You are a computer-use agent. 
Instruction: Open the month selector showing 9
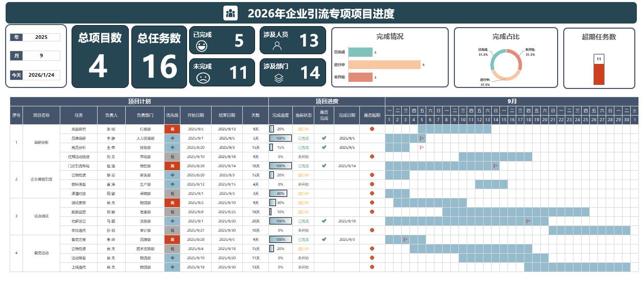point(41,56)
